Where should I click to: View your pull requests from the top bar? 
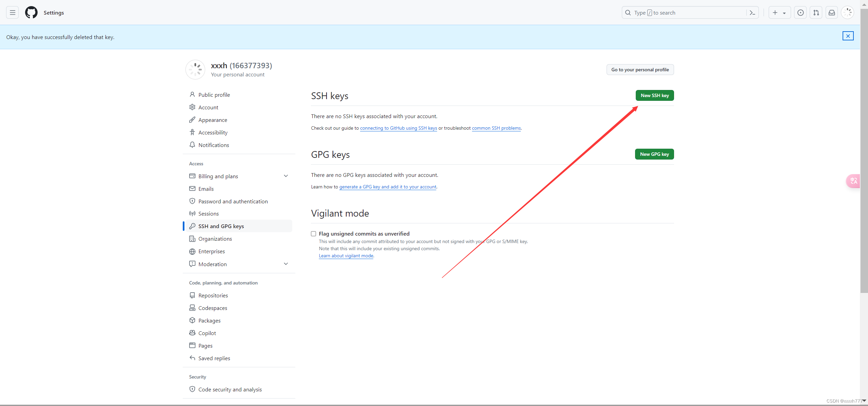(816, 12)
